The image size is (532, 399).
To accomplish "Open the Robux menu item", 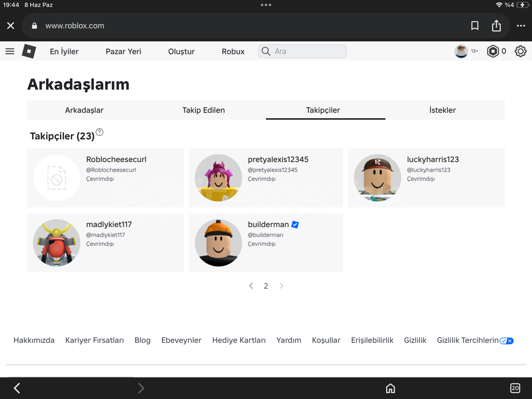I will (x=233, y=51).
